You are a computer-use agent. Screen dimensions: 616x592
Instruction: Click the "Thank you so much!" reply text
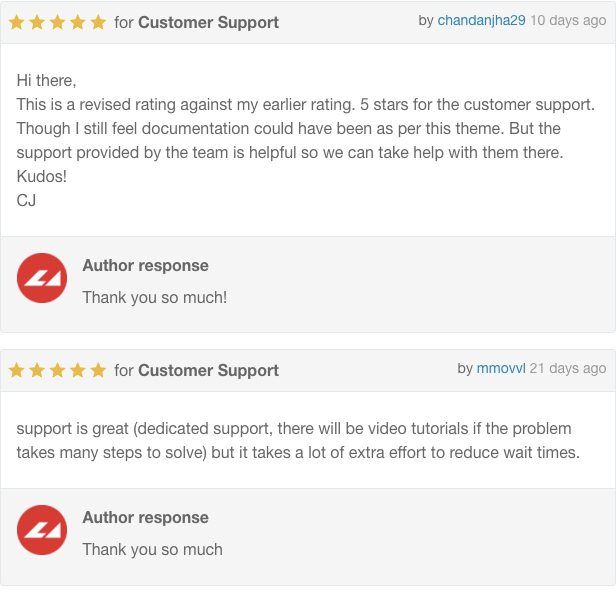coord(154,297)
